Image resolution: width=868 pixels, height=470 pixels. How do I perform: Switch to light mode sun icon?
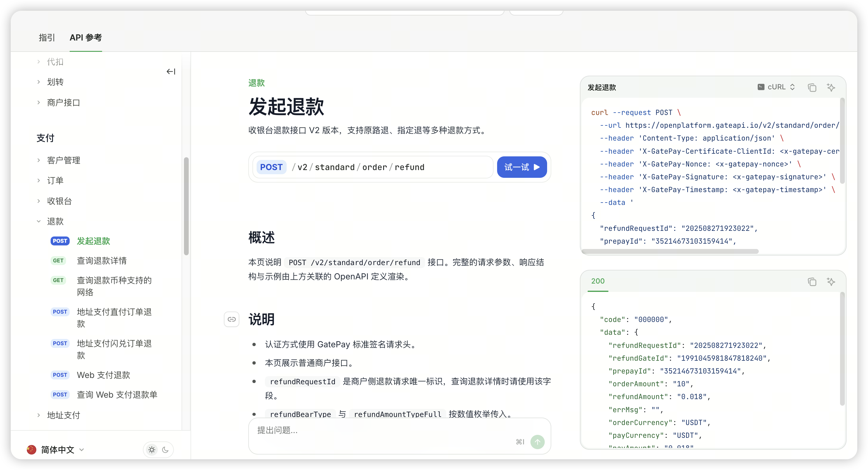[152, 449]
